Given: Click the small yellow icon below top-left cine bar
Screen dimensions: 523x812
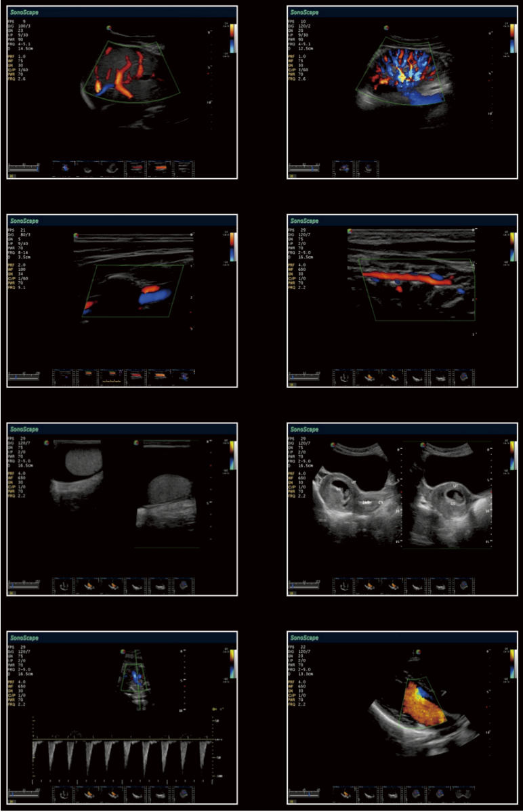Looking at the screenshot, I should (12, 175).
